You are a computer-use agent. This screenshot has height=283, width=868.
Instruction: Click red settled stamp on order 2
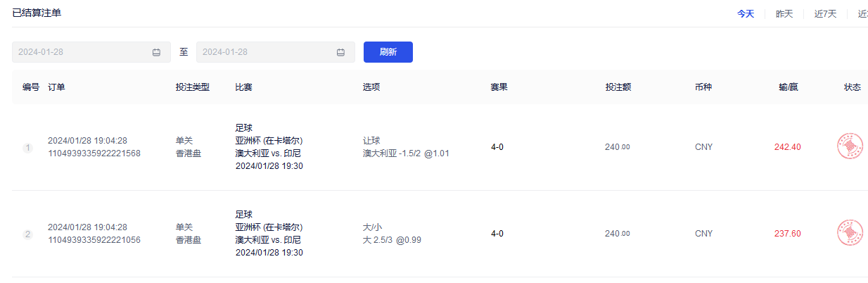[850, 233]
